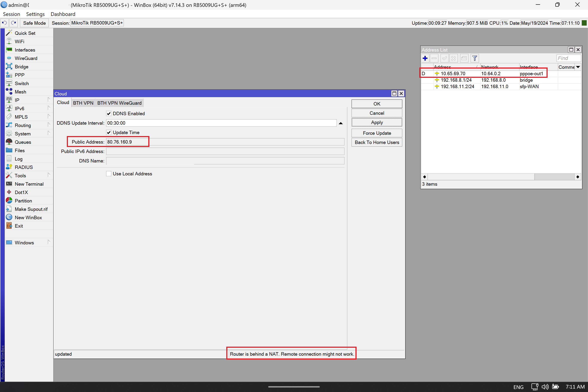Open the WireGuard panel
The height and width of the screenshot is (392, 588).
point(26,58)
